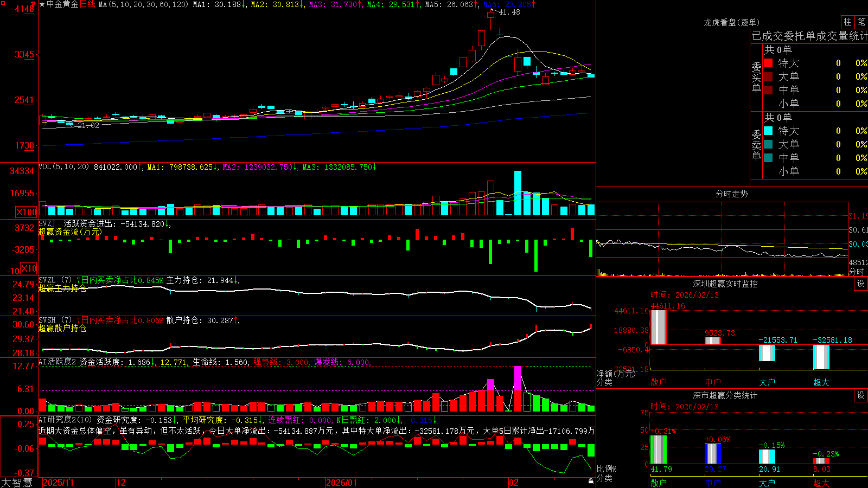Click the 委卖单 section label

tap(756, 145)
